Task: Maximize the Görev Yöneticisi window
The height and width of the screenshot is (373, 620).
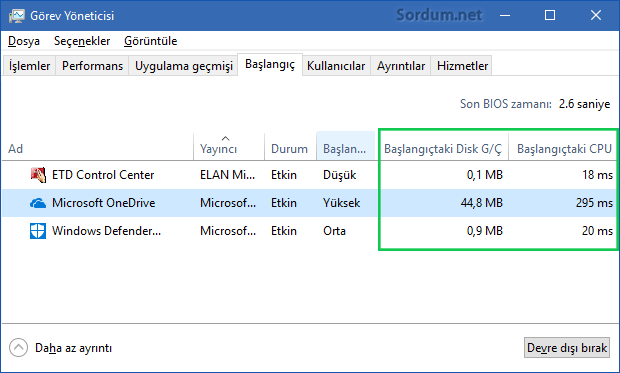Action: 550,16
